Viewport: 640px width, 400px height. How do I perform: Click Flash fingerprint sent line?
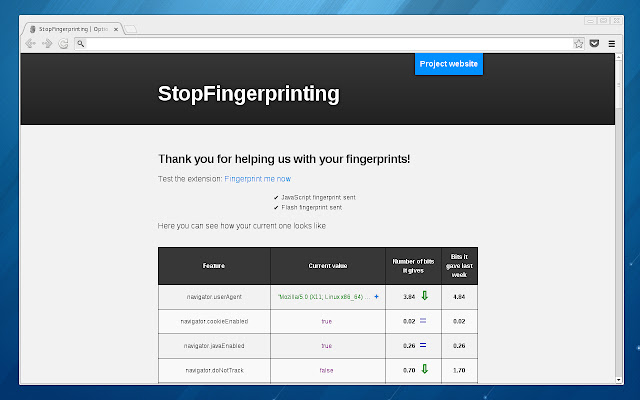[308, 207]
